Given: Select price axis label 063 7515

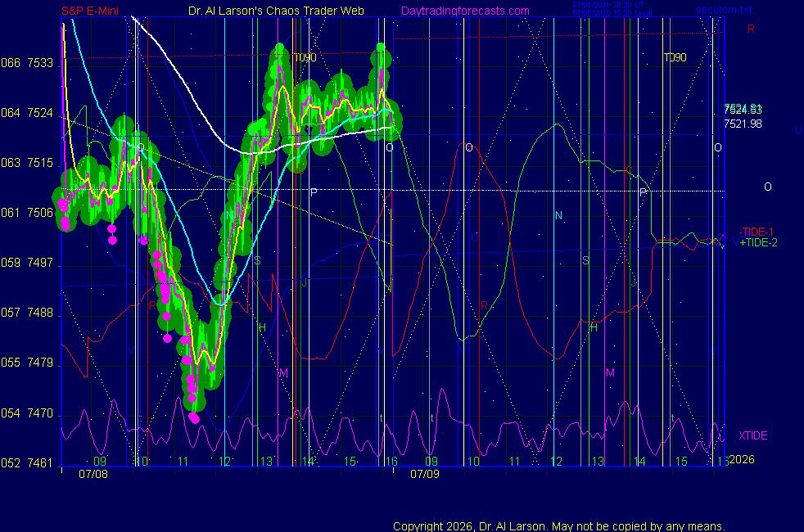Looking at the screenshot, I should (x=27, y=163).
